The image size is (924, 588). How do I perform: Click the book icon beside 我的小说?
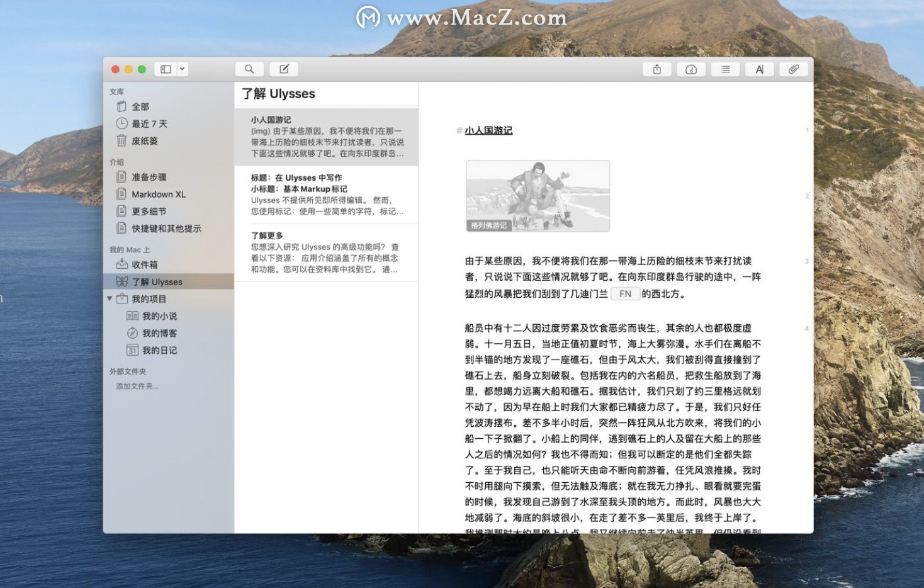[x=132, y=316]
